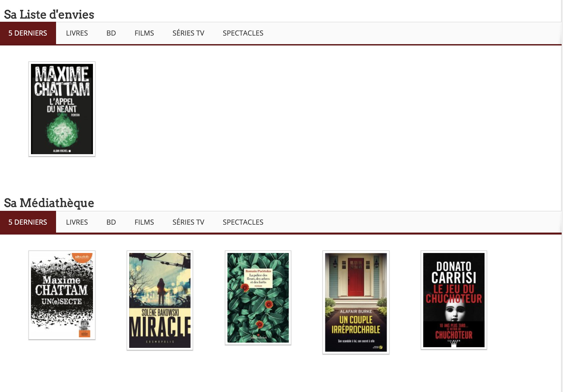Image resolution: width=563 pixels, height=392 pixels.
Task: Select 5 Derniers tab in Médiathèque
Action: pos(28,222)
